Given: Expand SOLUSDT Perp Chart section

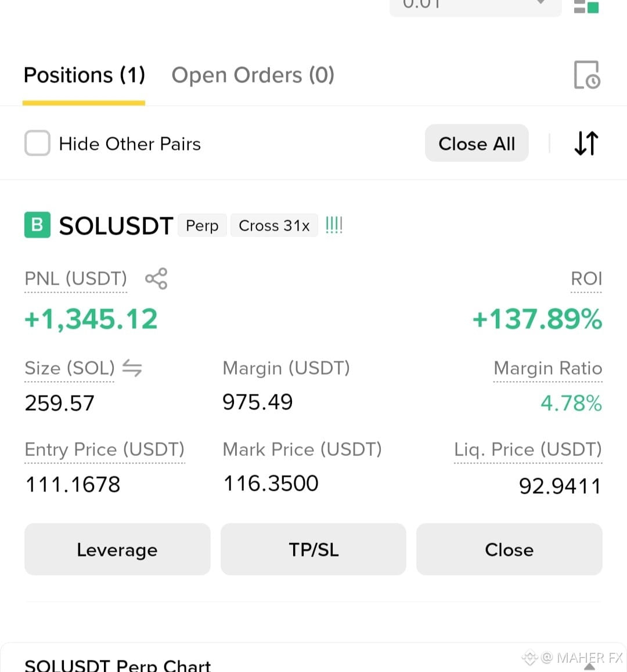Looking at the screenshot, I should pyautogui.click(x=117, y=665).
